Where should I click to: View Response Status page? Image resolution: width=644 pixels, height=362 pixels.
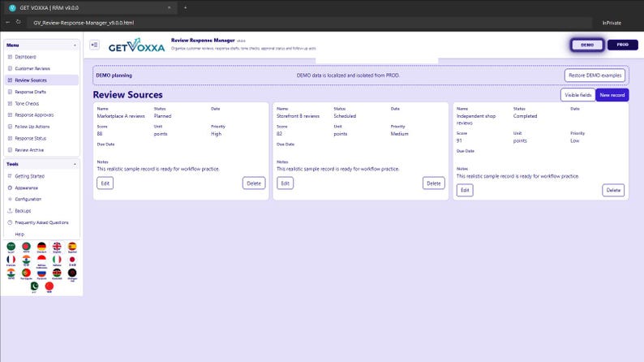coord(41,139)
